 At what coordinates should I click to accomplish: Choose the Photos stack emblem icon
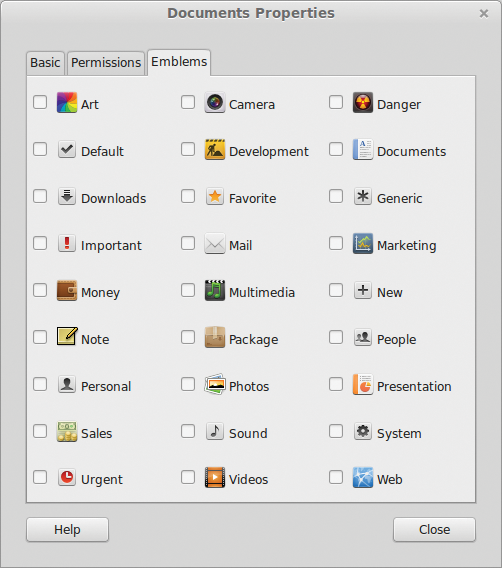(x=215, y=384)
